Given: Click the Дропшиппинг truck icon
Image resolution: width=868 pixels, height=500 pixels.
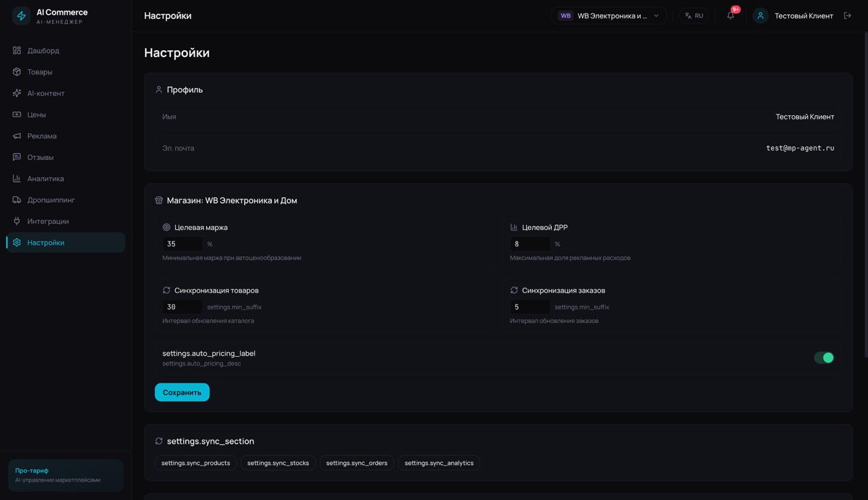Looking at the screenshot, I should coord(17,200).
